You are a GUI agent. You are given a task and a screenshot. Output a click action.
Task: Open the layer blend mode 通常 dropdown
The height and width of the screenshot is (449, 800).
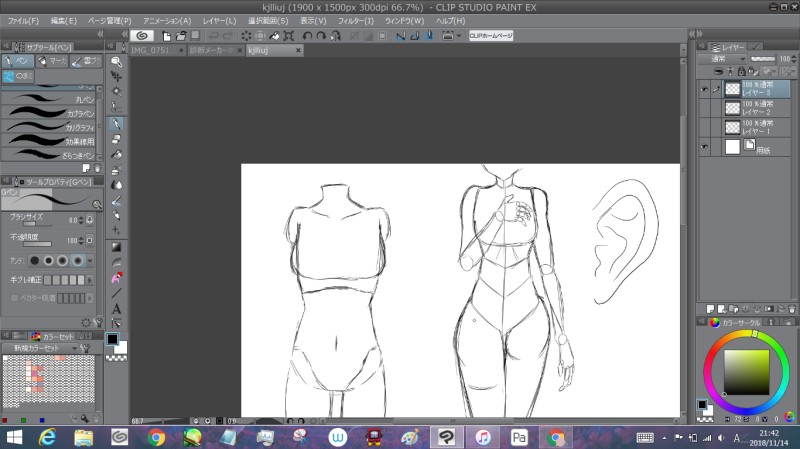(x=726, y=59)
